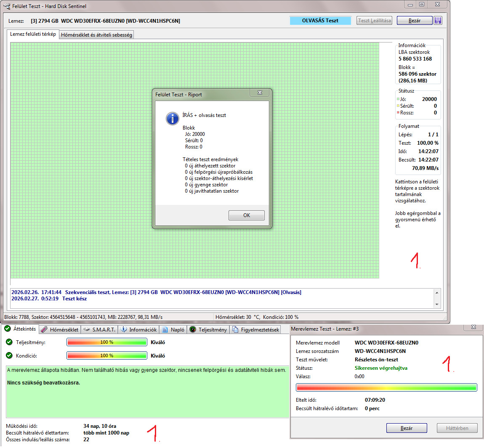Click the elapsed time '07:09:20'
The height and width of the screenshot is (448, 484).
(x=375, y=400)
